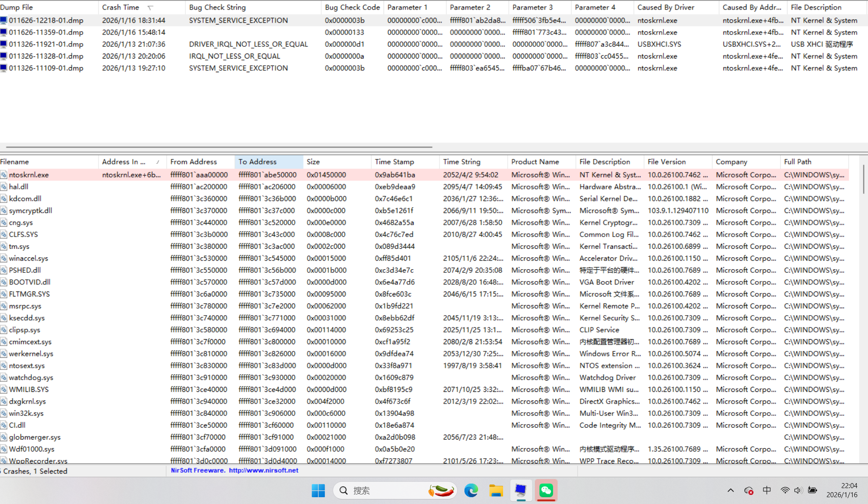The image size is (868, 504).
Task: Click the hal.dll driver file icon
Action: coord(4,187)
